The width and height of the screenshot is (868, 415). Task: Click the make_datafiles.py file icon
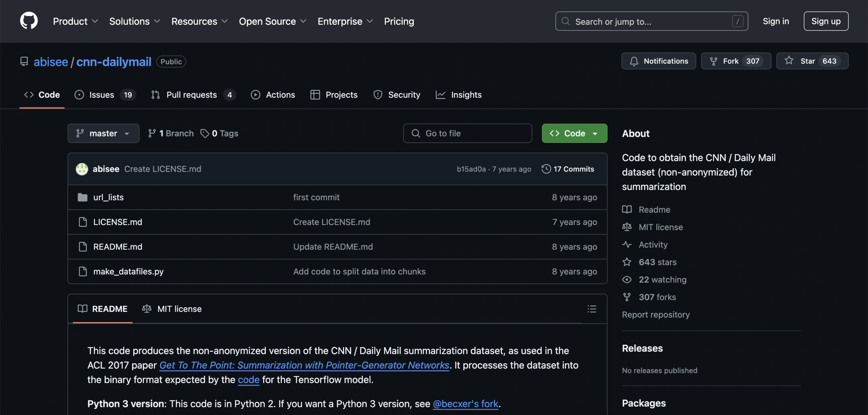(82, 271)
